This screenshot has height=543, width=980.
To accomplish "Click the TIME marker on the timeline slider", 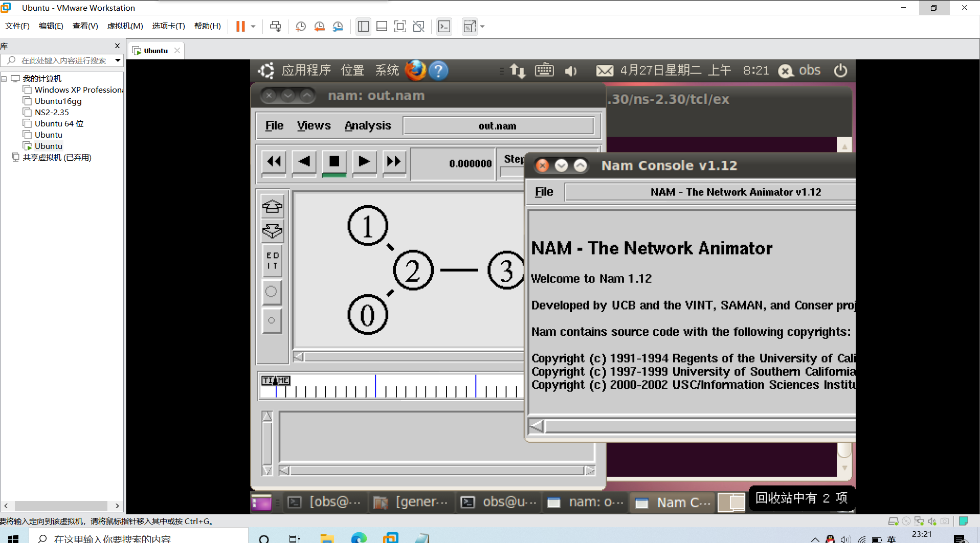I will (x=276, y=380).
